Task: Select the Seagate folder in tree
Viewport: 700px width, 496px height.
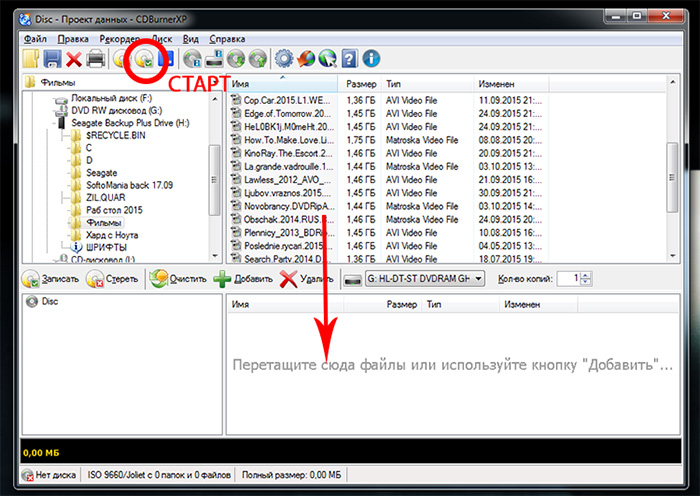Action: point(102,173)
